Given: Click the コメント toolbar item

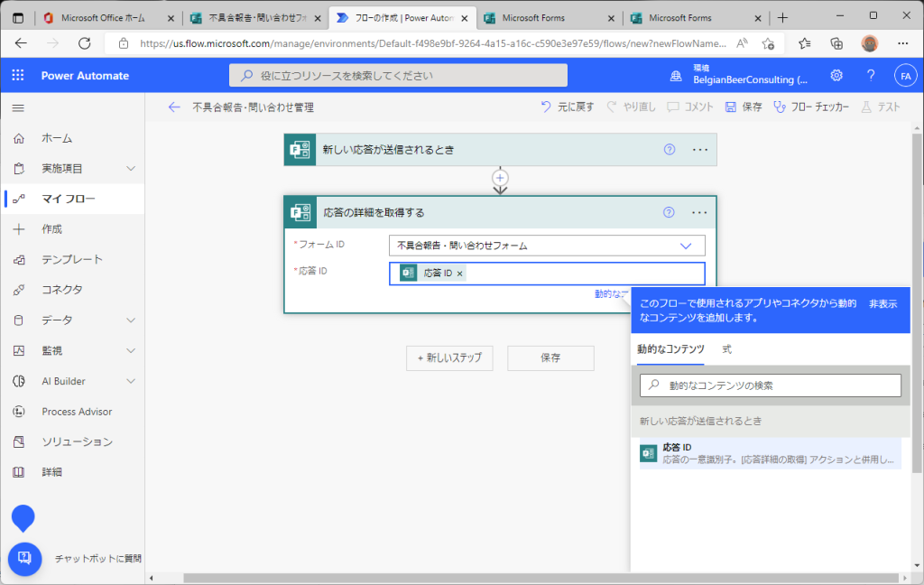Looking at the screenshot, I should (690, 107).
